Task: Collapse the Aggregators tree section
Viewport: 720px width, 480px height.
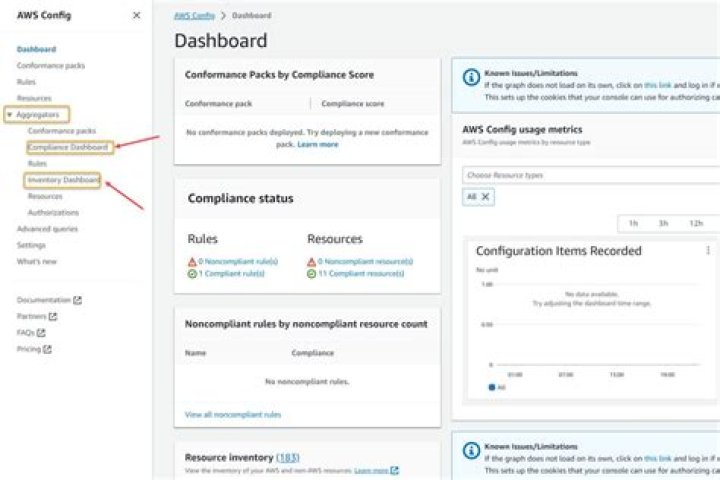Action: click(9, 115)
